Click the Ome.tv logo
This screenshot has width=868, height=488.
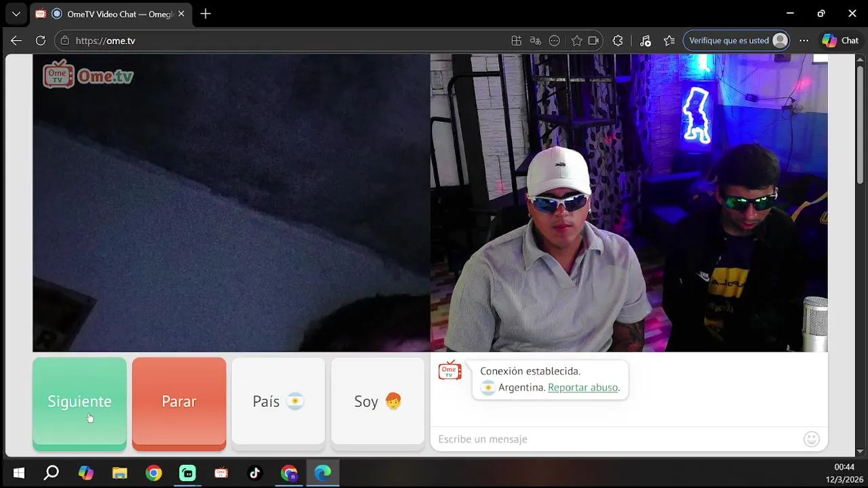(88, 75)
